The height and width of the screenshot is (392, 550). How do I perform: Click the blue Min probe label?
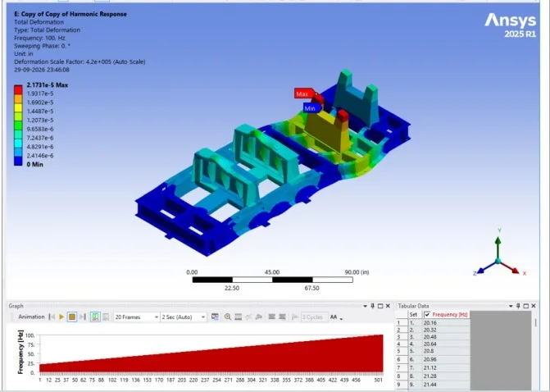311,108
